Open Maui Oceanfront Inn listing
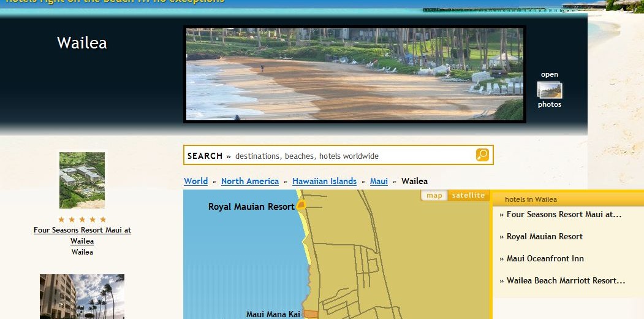 [x=545, y=259]
